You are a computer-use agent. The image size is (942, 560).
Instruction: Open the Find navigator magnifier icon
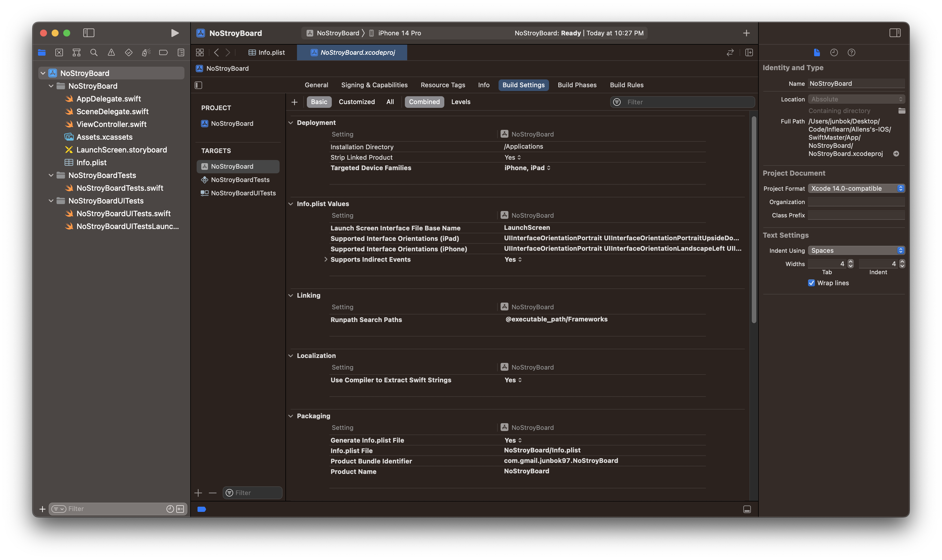(94, 53)
